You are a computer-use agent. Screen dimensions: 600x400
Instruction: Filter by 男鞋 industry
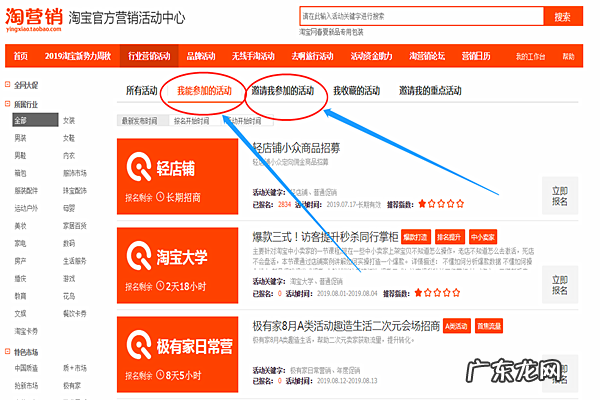tap(20, 155)
